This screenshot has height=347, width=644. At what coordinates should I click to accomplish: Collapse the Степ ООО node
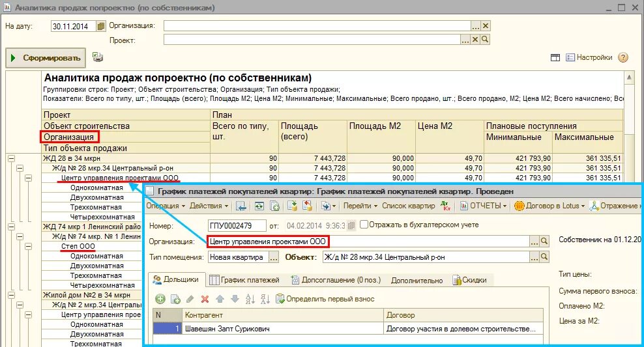pyautogui.click(x=28, y=246)
